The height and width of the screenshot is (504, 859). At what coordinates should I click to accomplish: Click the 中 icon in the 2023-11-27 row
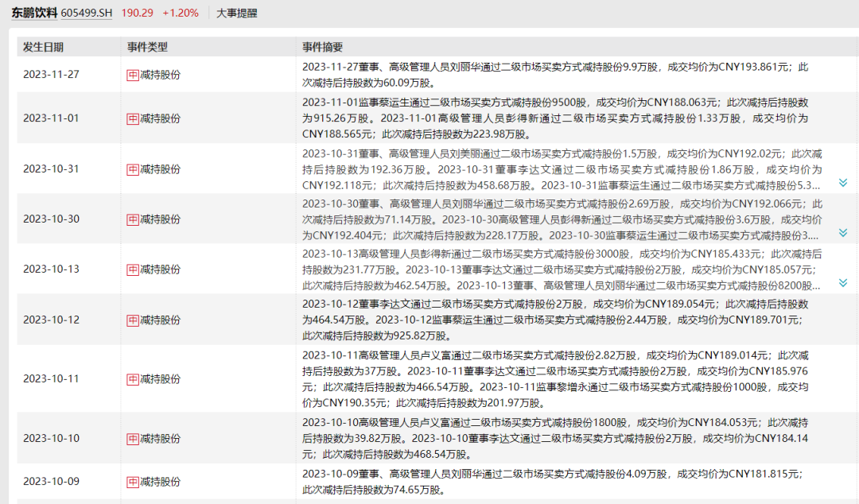133,75
